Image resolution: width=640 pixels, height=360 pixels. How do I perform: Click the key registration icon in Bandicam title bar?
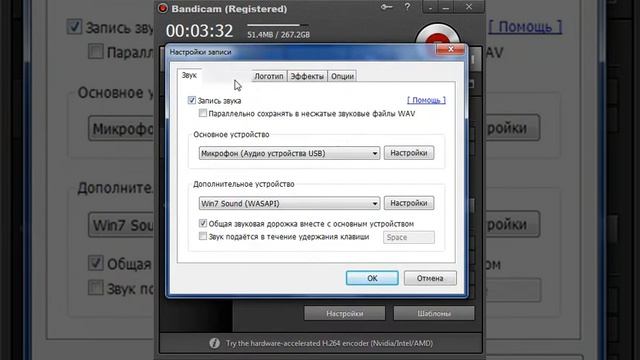click(x=386, y=7)
